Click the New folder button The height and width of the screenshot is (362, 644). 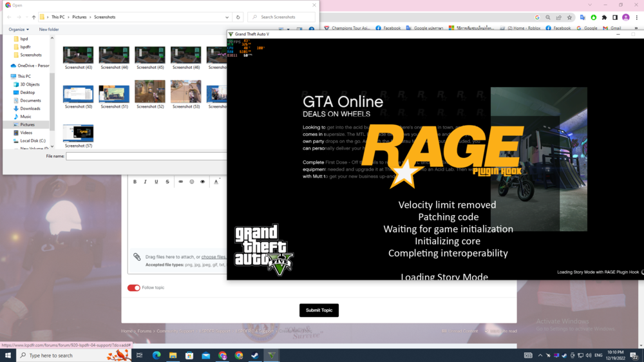[x=49, y=29]
